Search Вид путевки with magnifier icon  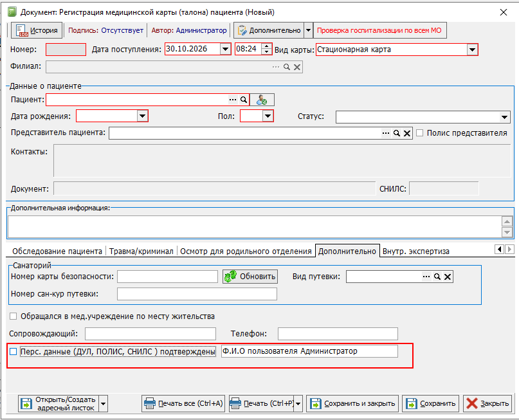(x=437, y=277)
